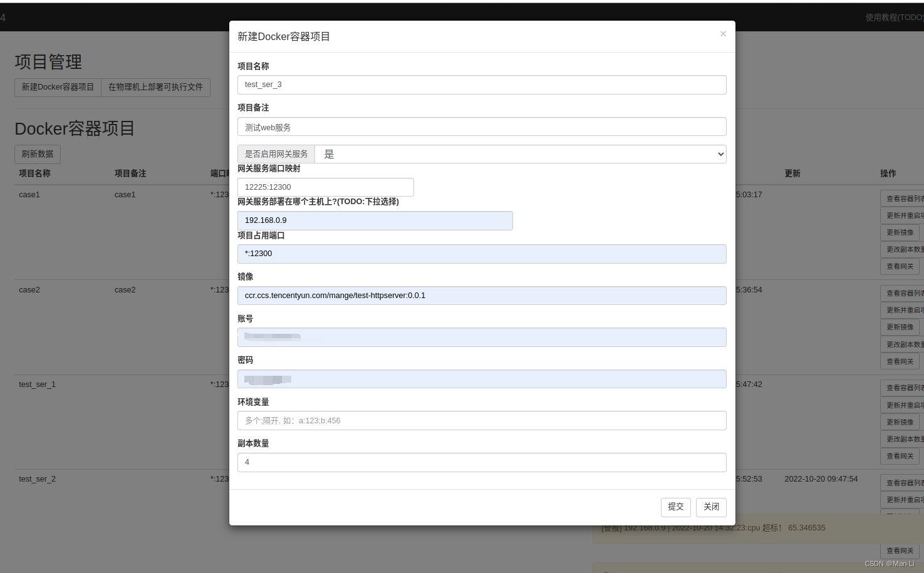Click 更新并重启 button in test_ser_2 row
This screenshot has width=924, height=573.
(902, 500)
